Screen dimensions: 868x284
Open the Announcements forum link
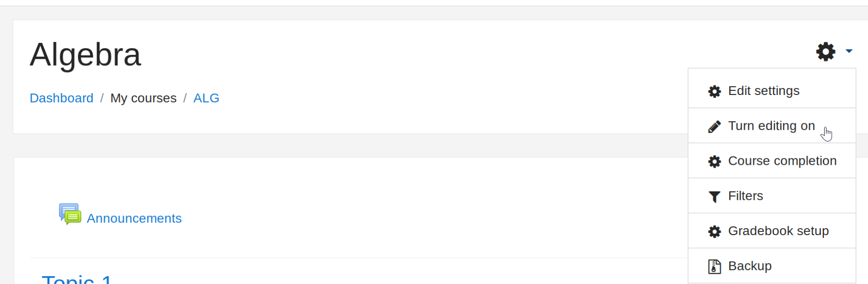coord(134,218)
